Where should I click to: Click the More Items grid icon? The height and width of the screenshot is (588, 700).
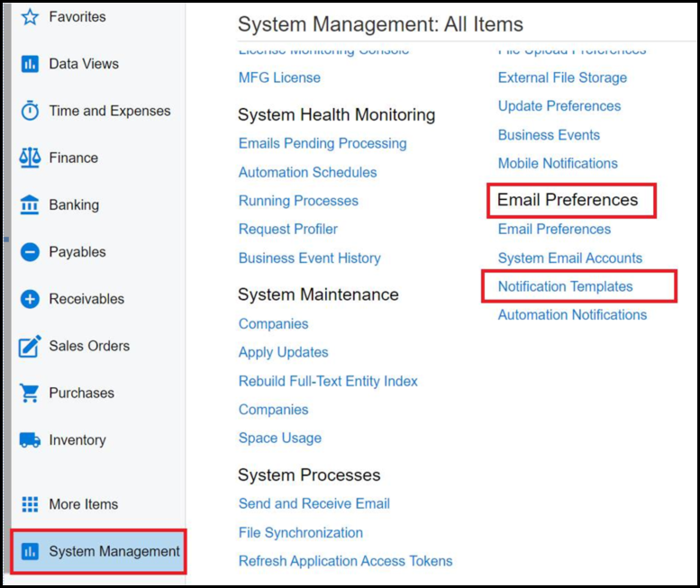30,504
